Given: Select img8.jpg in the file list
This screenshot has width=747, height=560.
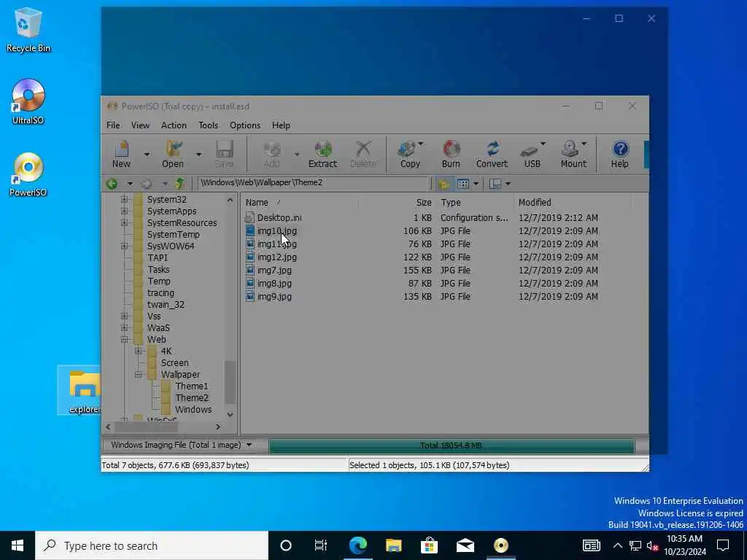Looking at the screenshot, I should click(274, 284).
